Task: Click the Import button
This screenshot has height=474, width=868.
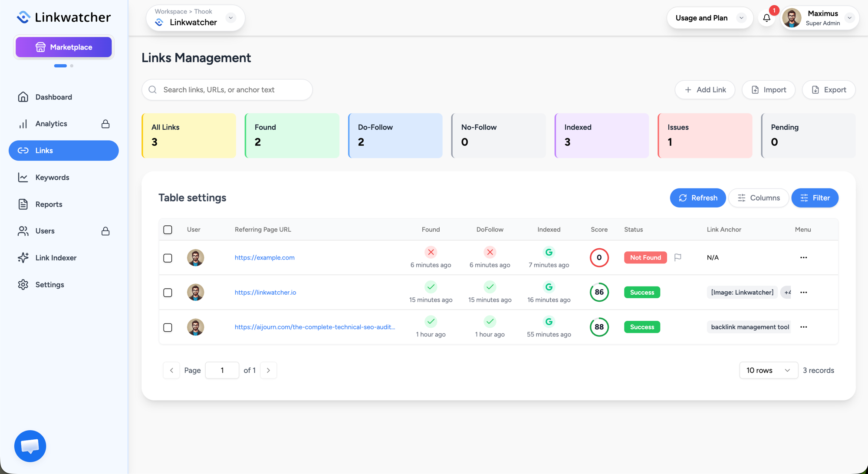Action: click(x=769, y=90)
